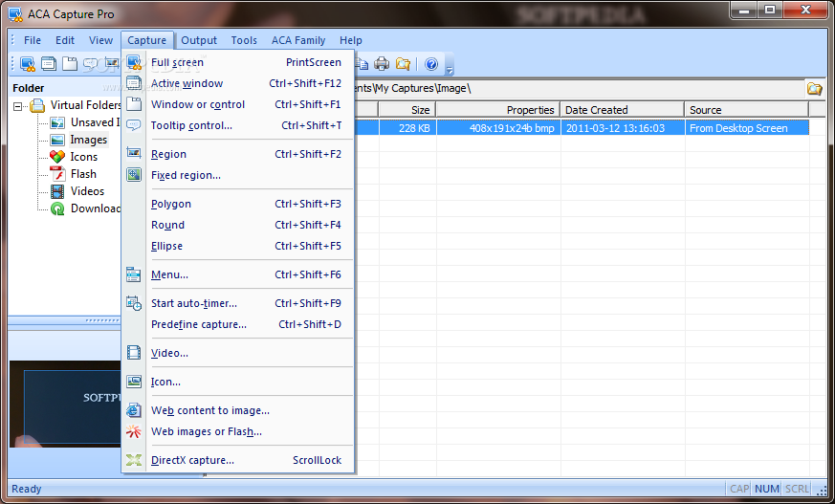Sort list by Source column header
Image resolution: width=835 pixels, height=504 pixels.
click(747, 110)
